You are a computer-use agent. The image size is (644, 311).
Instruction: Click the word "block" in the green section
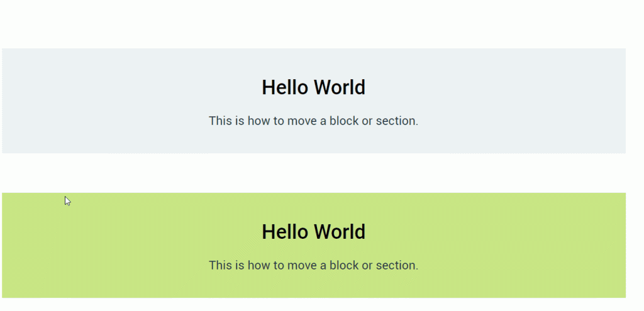[x=343, y=265]
